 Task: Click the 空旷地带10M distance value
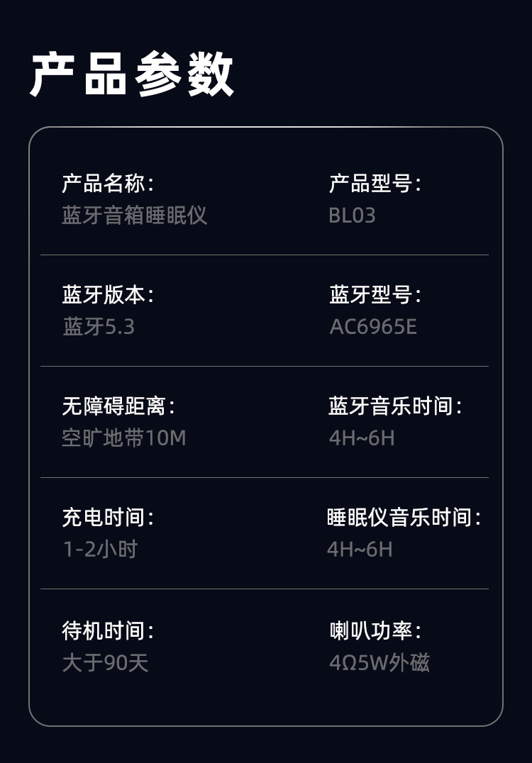(x=124, y=438)
